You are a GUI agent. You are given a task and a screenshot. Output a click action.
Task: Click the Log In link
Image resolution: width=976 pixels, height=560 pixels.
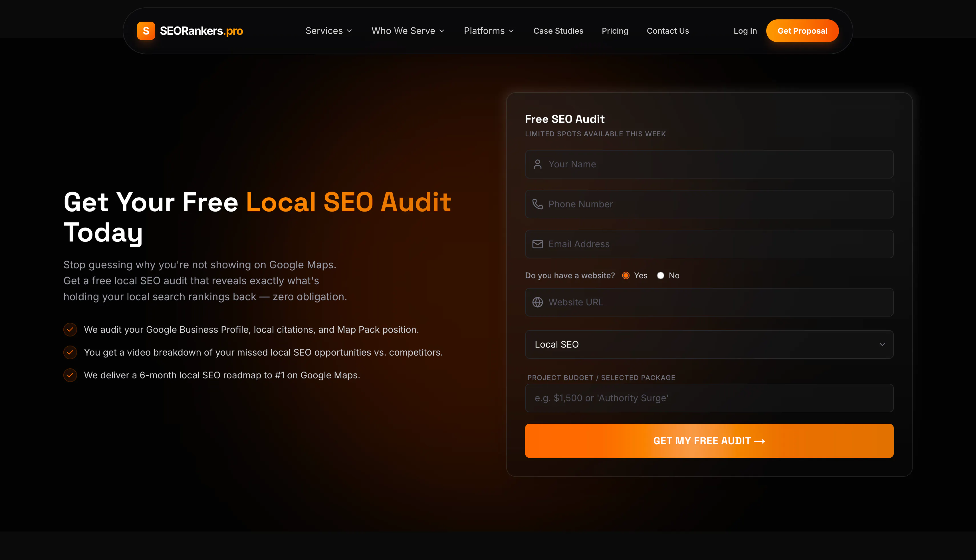745,31
